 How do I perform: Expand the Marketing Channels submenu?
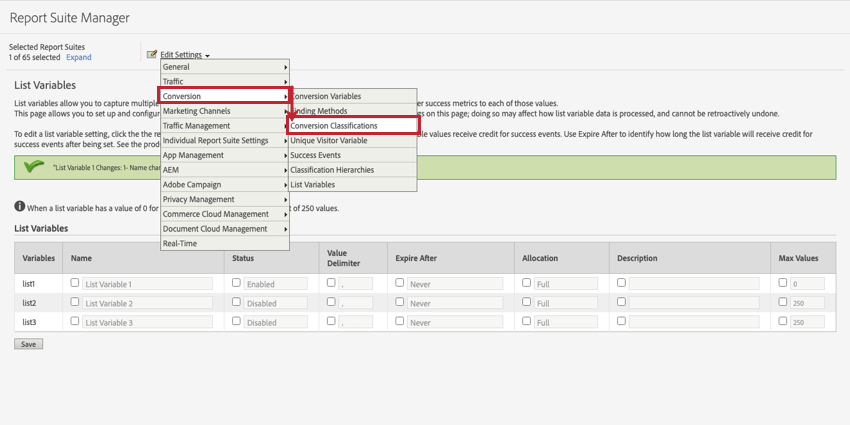coord(224,111)
